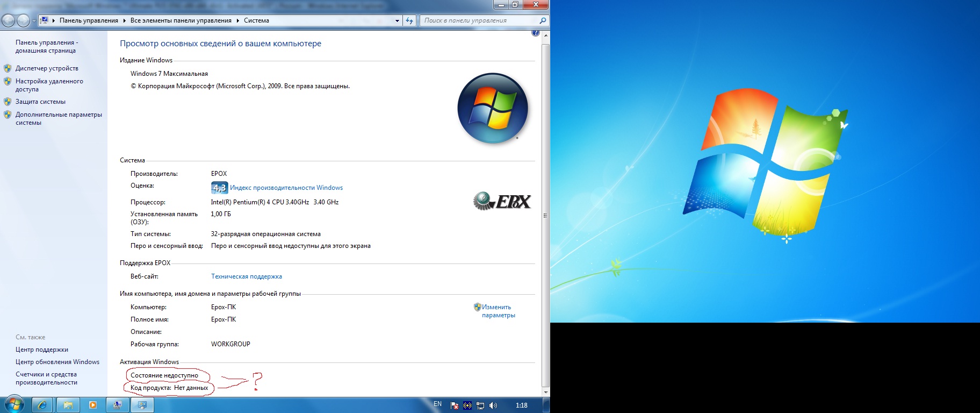The width and height of the screenshot is (980, 413).
Task: Click the vertical scrollbar thumb
Action: pos(546,215)
